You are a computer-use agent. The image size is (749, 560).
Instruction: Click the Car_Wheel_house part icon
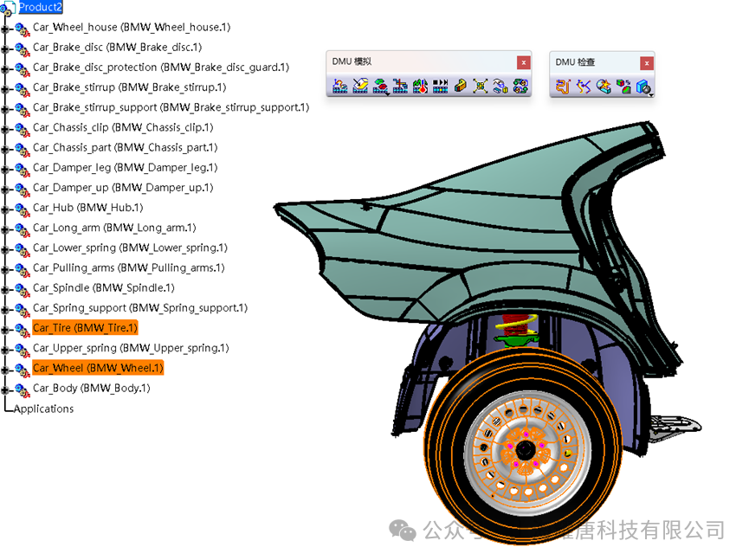[x=22, y=30]
